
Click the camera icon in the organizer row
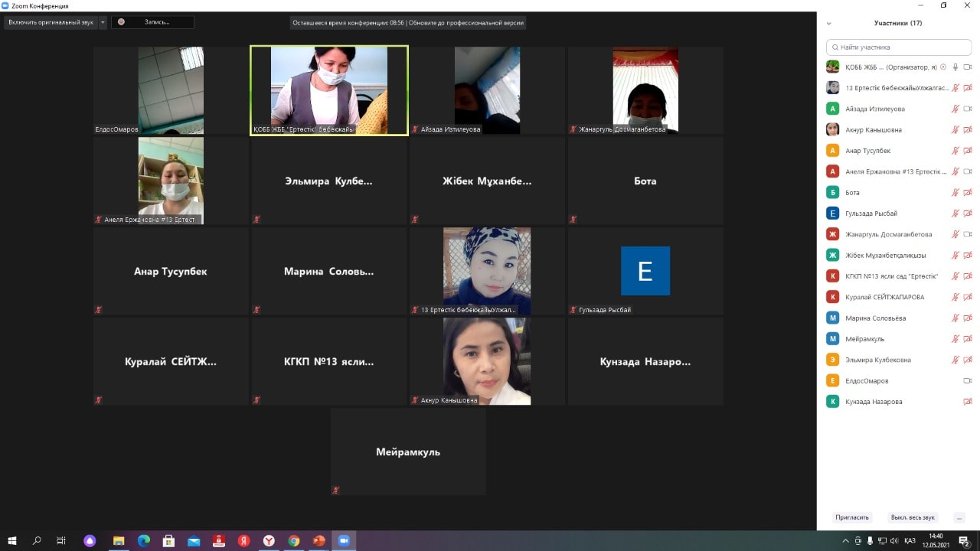click(968, 67)
